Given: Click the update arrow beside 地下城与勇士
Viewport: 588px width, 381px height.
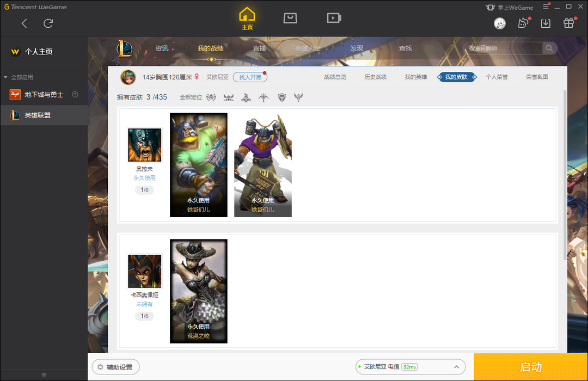Looking at the screenshot, I should click(75, 95).
